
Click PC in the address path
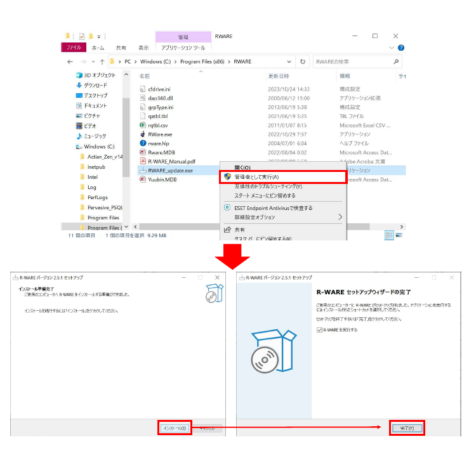point(128,62)
